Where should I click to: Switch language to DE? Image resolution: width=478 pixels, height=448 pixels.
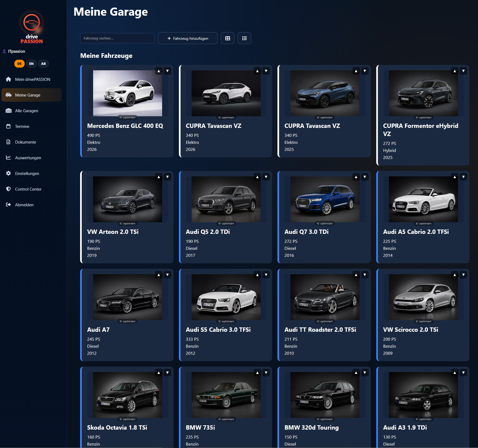19,64
